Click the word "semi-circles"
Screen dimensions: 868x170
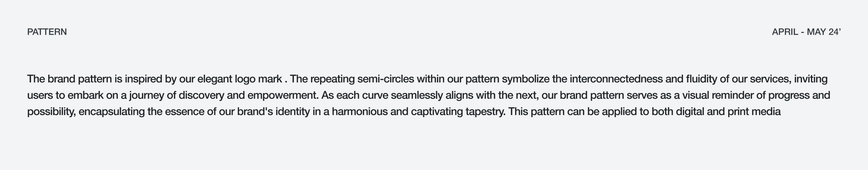tap(385, 79)
